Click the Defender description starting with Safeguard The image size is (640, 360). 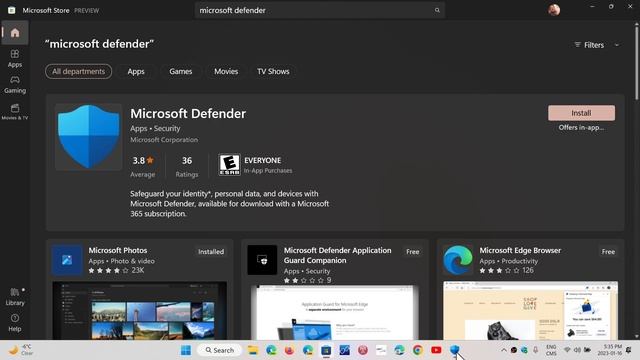[x=229, y=204]
